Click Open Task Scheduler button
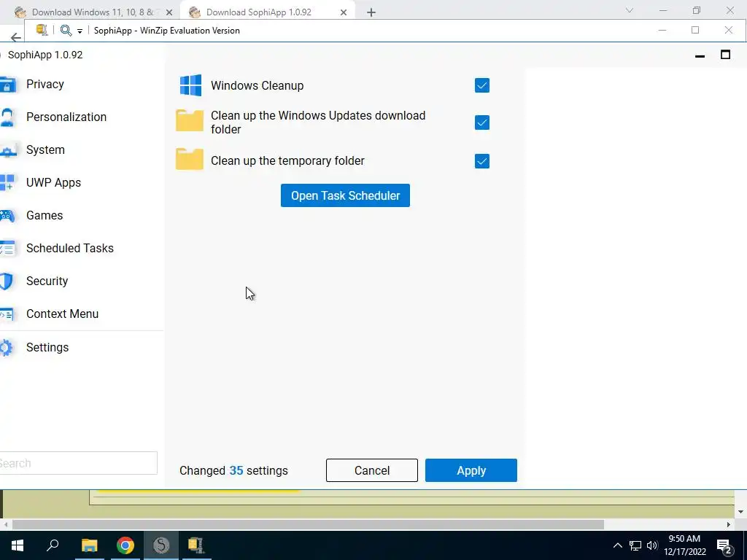 coord(345,195)
